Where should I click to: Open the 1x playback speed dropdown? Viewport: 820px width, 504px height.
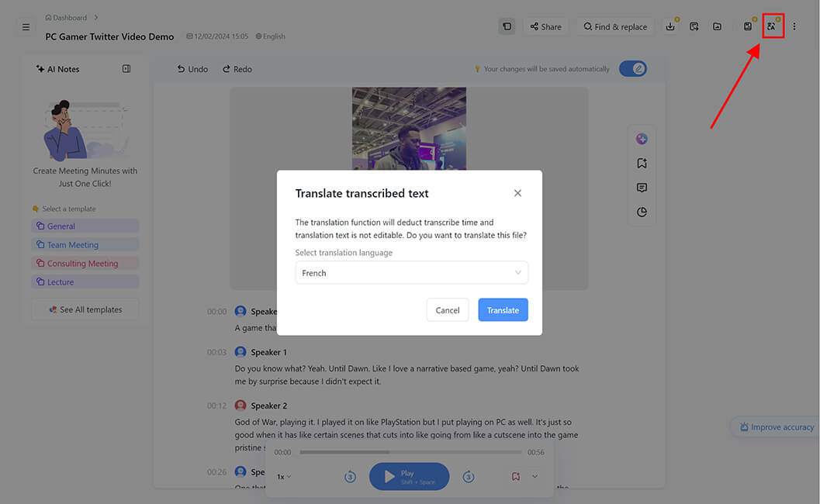284,476
